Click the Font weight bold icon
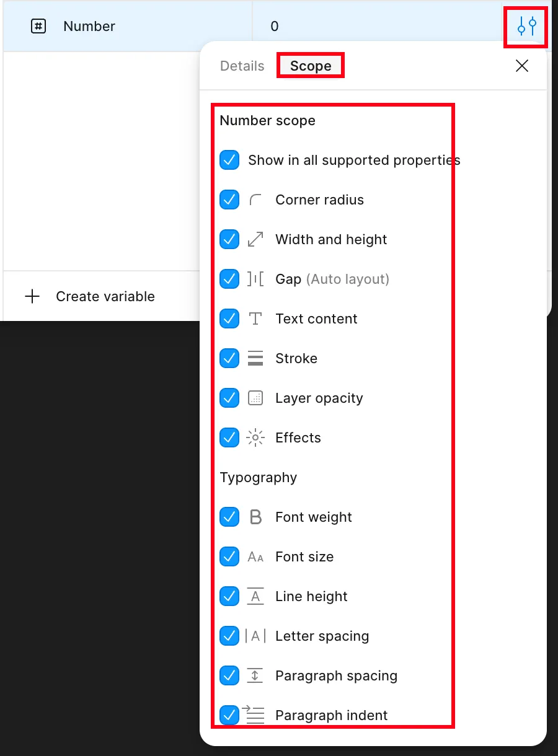Screen dimensions: 558x756 255,517
